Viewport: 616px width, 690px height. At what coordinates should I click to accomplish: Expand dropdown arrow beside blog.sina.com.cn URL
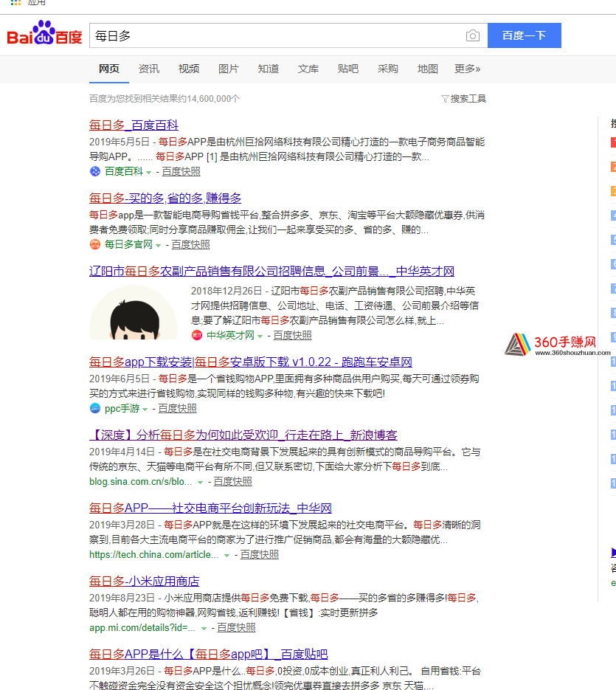[x=200, y=483]
